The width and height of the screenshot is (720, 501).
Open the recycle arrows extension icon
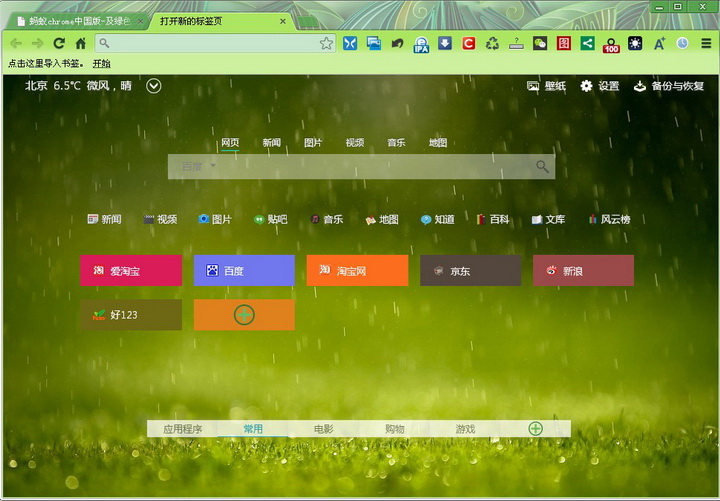pos(492,44)
